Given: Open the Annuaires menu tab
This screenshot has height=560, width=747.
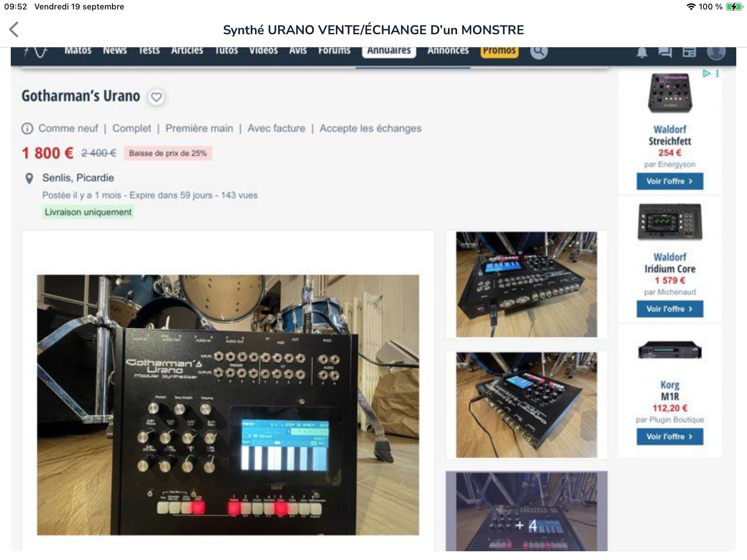Looking at the screenshot, I should 389,51.
